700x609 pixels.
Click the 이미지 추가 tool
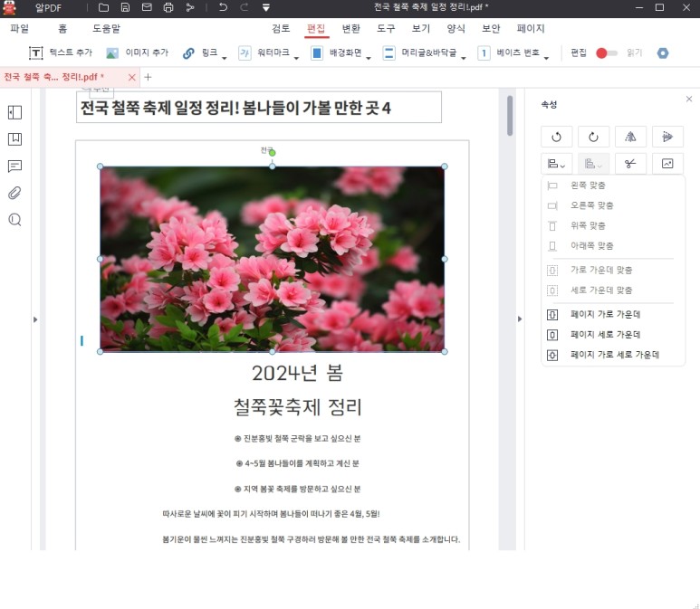(x=137, y=52)
